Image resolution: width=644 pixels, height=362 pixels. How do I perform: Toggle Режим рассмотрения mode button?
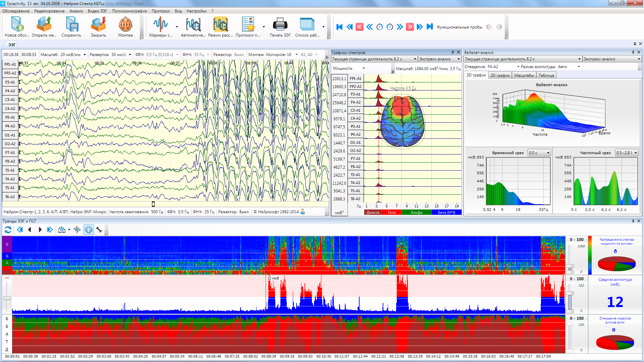pyautogui.click(x=220, y=25)
